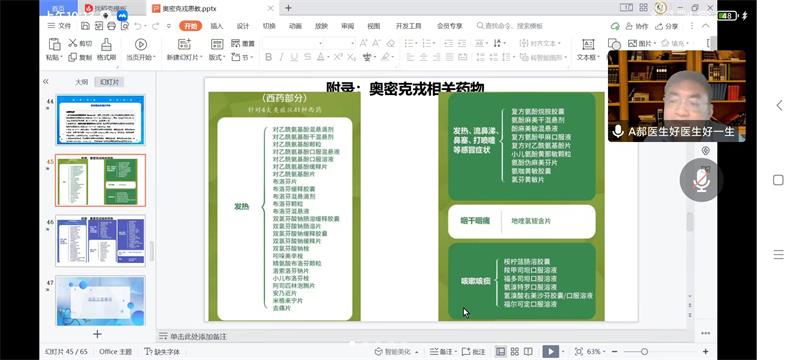Click the notes area 单击此处添加备注
The height and width of the screenshot is (360, 800).
point(198,337)
